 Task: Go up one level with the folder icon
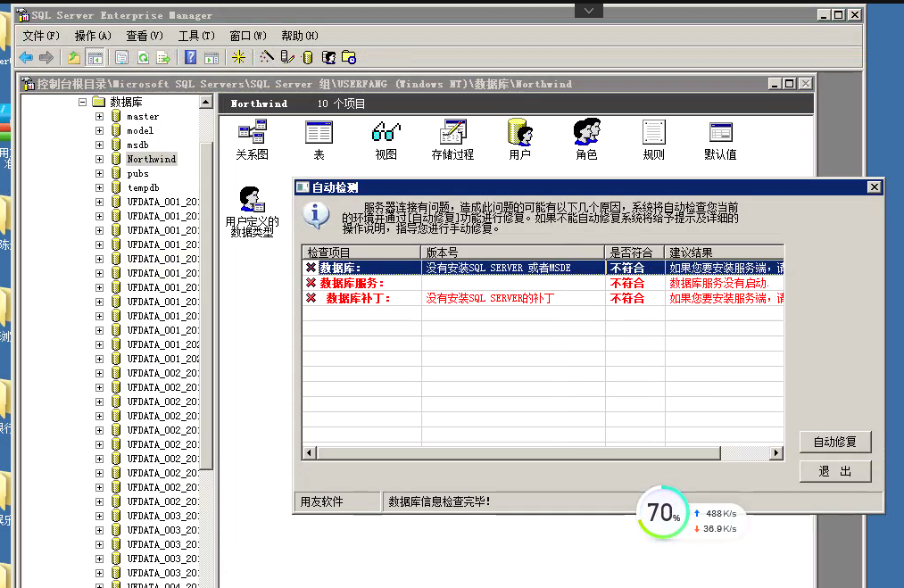[x=74, y=57]
